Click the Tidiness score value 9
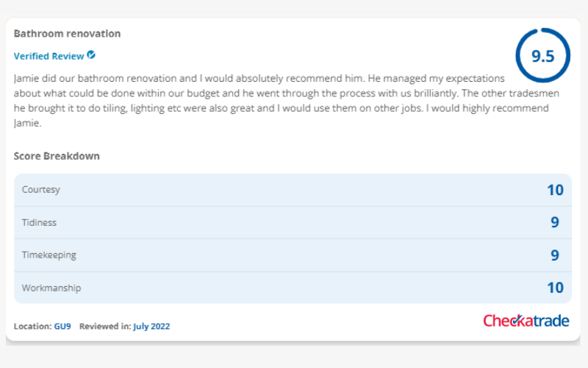This screenshot has height=368, width=588. tap(555, 222)
